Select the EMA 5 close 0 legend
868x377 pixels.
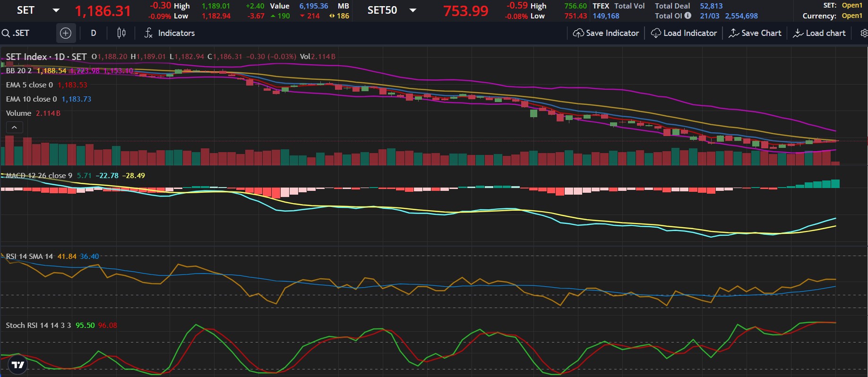[x=29, y=85]
